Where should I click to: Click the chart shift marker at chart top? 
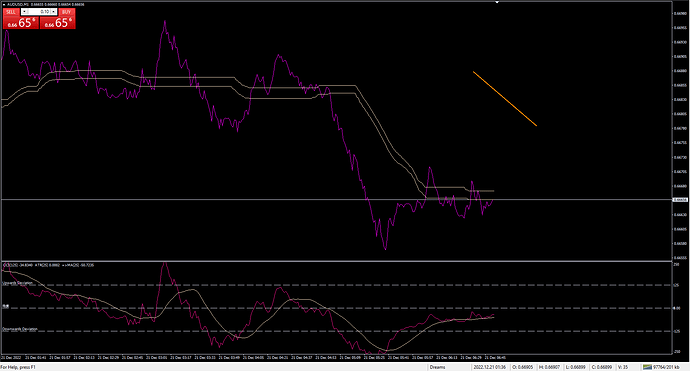[497, 3]
